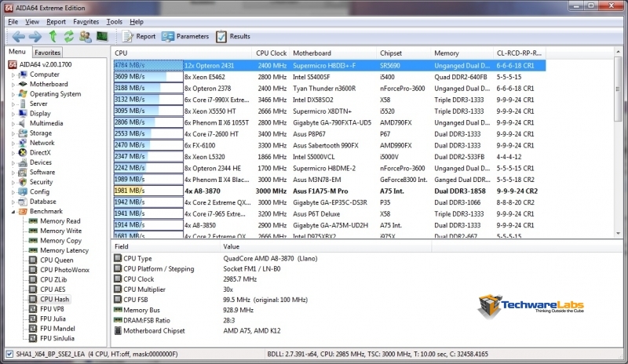628x364 pixels.
Task: Open the Favorites menu
Action: click(x=86, y=22)
